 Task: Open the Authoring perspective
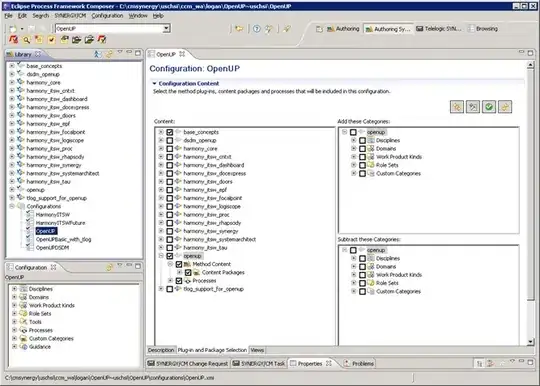[343, 29]
